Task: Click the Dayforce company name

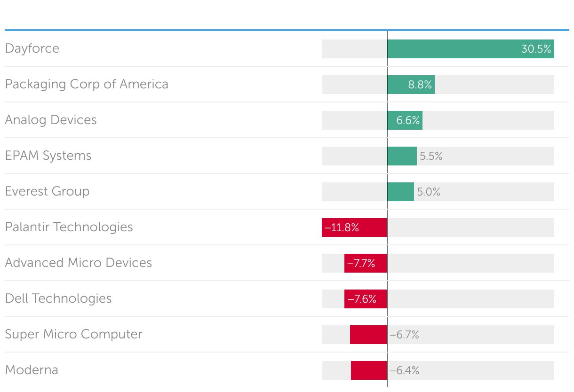Action: 32,48
